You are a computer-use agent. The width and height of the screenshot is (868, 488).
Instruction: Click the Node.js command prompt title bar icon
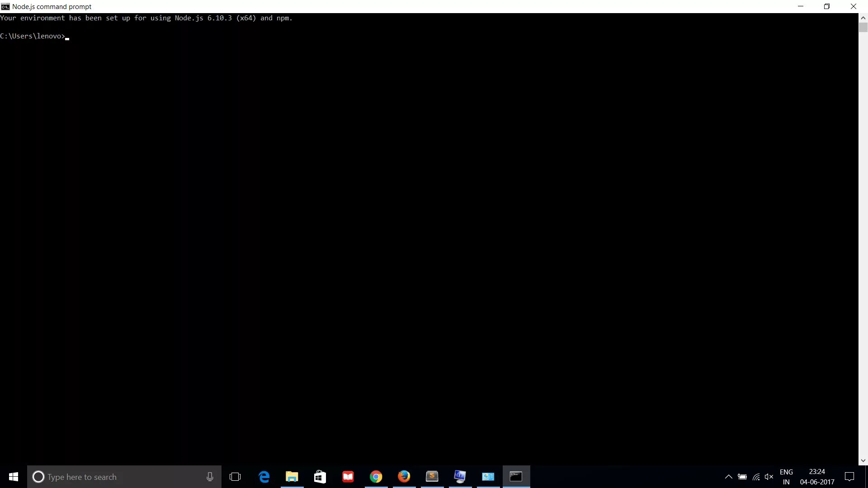(x=5, y=6)
